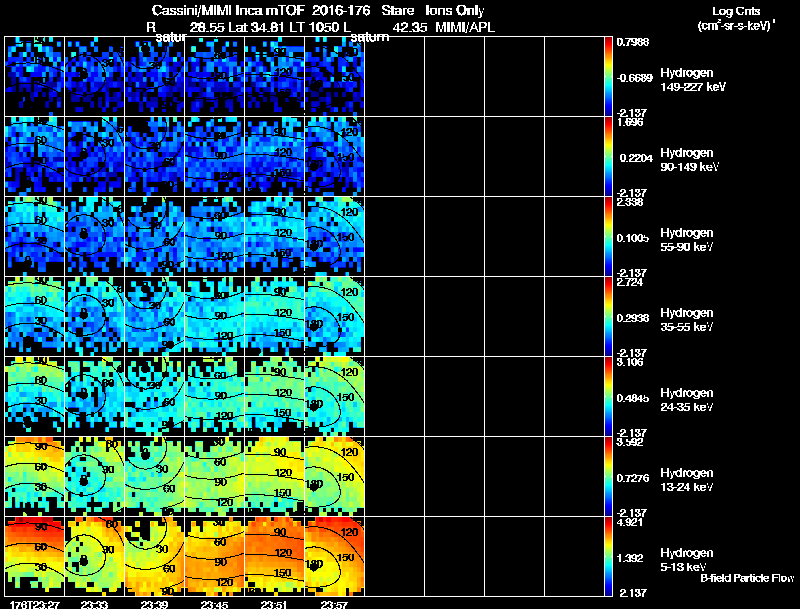The image size is (800, 609).
Task: Click the 90-149 keV image at 23:51
Action: coord(274,156)
